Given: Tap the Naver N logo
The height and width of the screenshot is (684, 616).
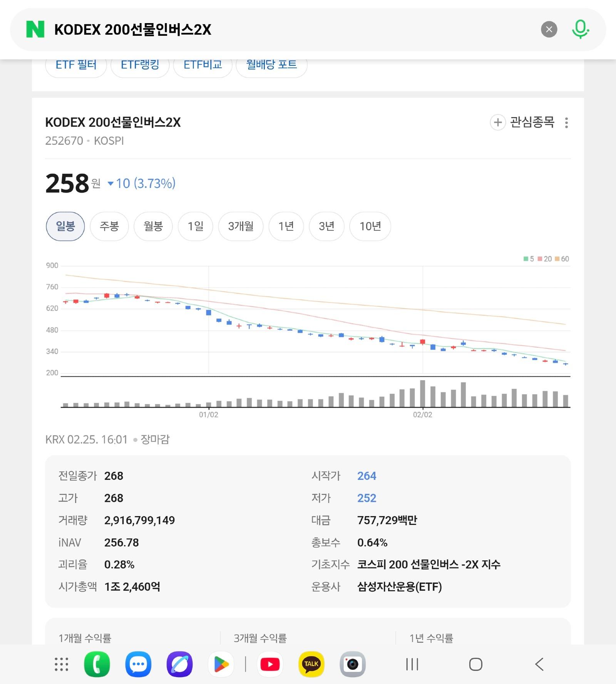Looking at the screenshot, I should (35, 29).
